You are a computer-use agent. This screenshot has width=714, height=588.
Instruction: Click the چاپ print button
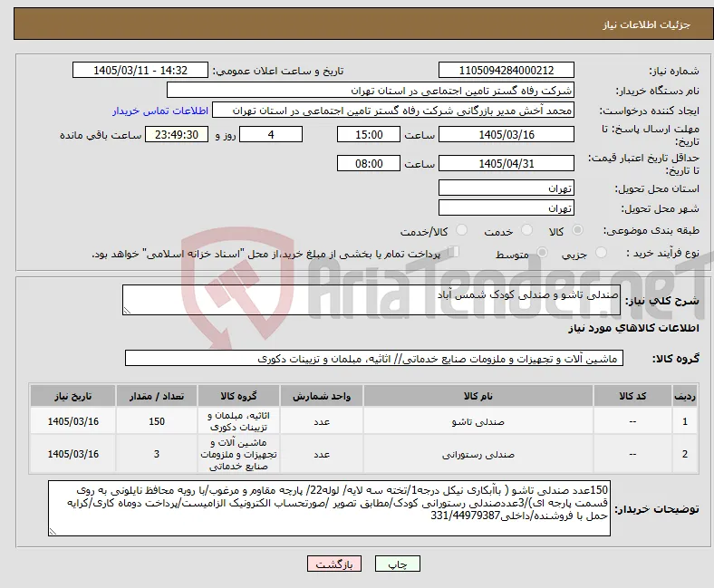(x=397, y=564)
